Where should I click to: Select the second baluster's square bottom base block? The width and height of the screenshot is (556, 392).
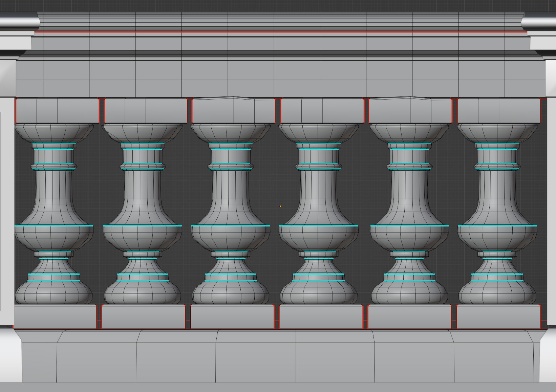coord(144,317)
